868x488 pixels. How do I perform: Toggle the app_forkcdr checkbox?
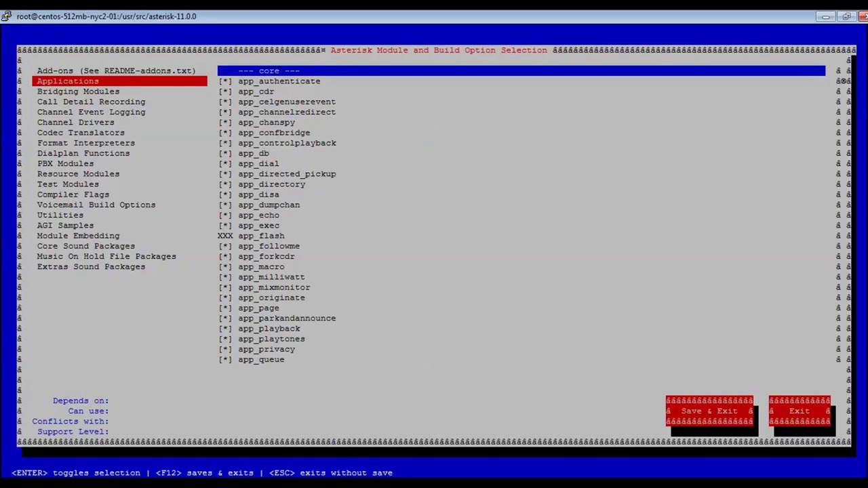click(x=225, y=256)
